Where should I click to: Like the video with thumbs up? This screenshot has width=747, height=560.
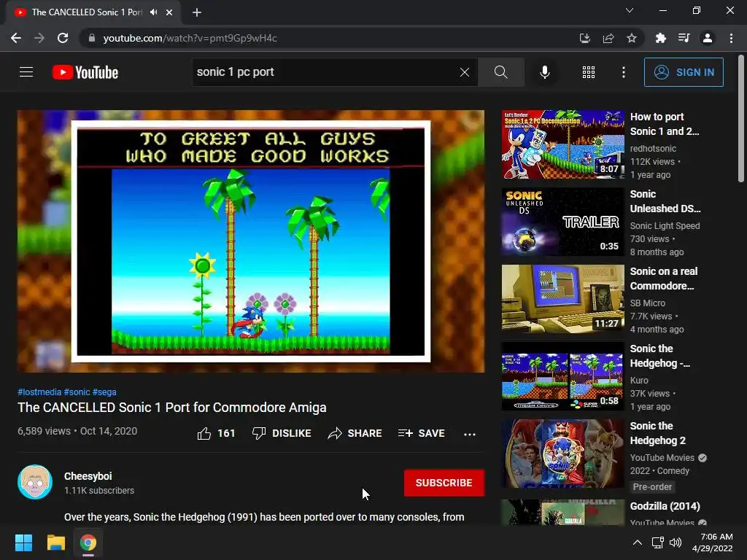pos(216,433)
